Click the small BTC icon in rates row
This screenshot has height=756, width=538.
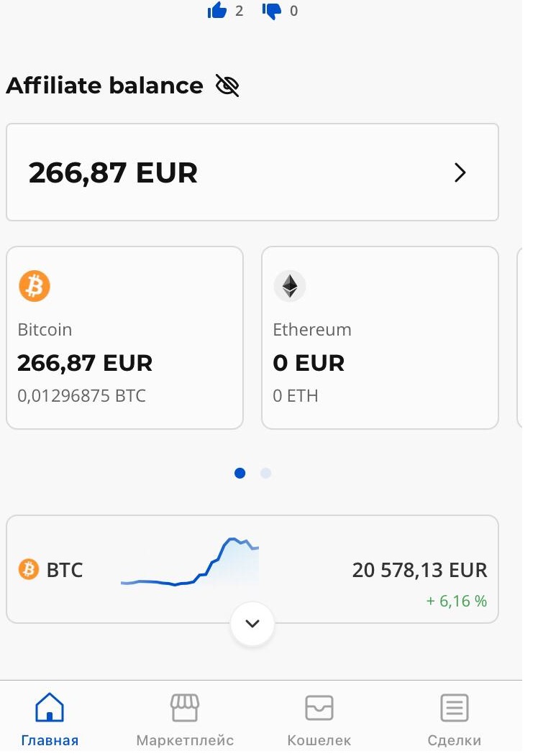[29, 570]
